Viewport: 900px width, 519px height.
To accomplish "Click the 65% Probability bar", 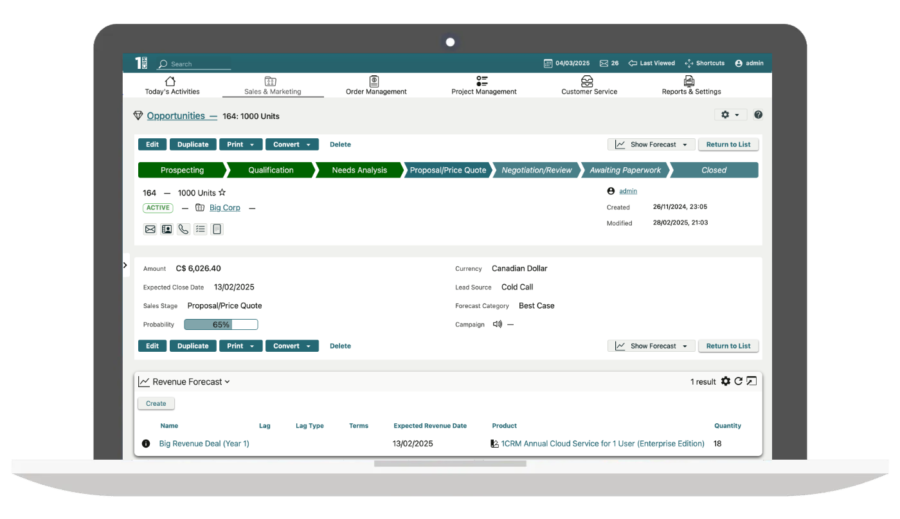I will [x=220, y=324].
